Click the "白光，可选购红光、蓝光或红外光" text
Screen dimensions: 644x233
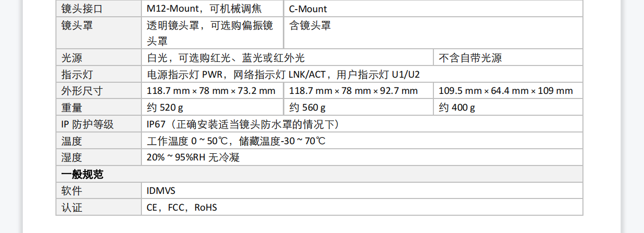[226, 58]
